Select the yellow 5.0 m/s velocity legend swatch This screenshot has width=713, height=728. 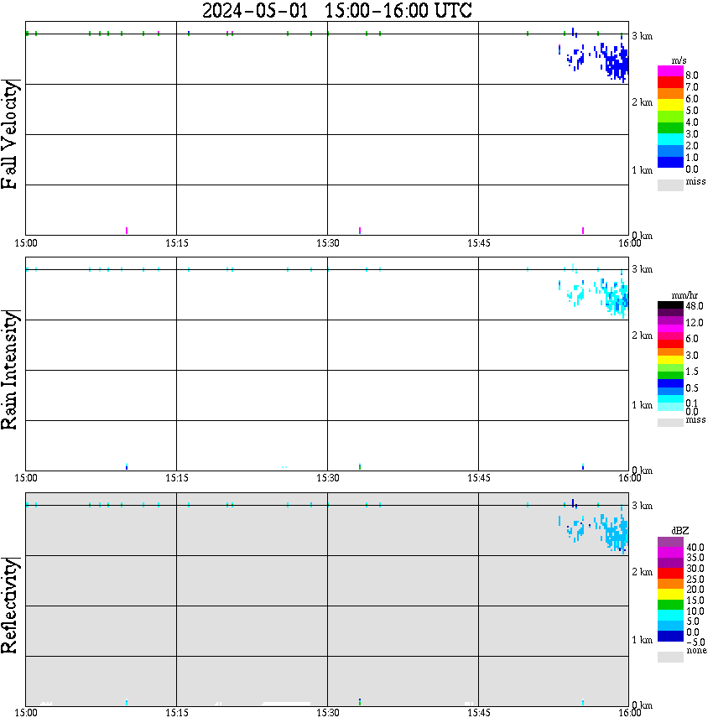[670, 105]
